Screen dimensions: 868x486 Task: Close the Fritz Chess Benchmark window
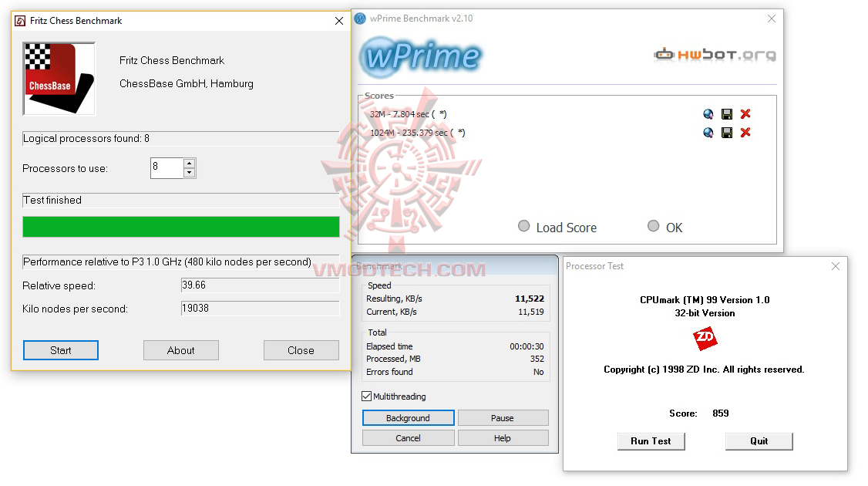(338, 21)
